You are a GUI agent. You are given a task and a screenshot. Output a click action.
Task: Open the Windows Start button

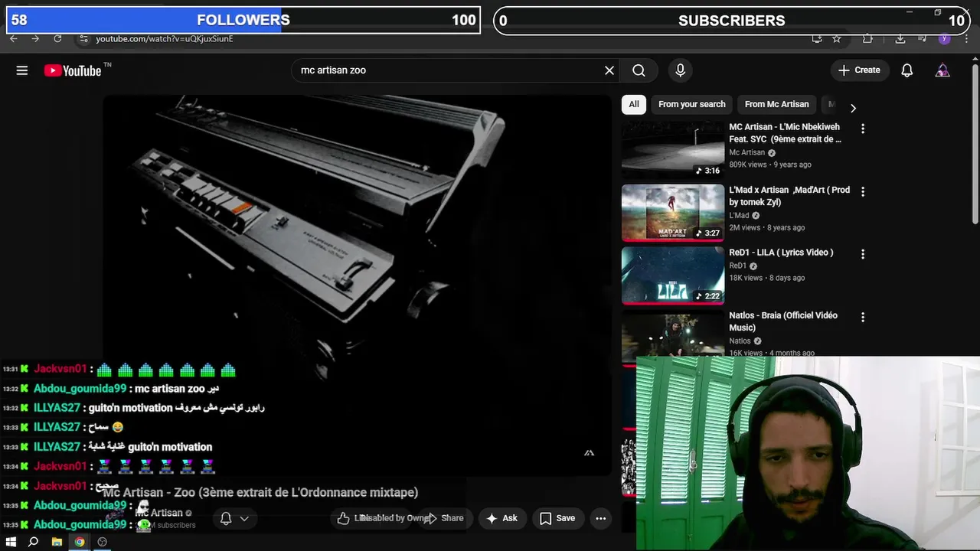(11, 542)
